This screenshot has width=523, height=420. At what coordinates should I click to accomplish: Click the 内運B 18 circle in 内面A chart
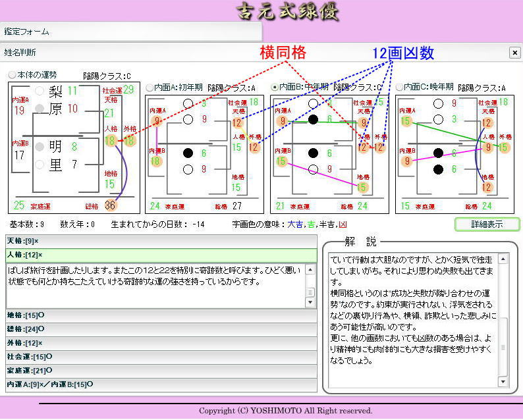[156, 161]
